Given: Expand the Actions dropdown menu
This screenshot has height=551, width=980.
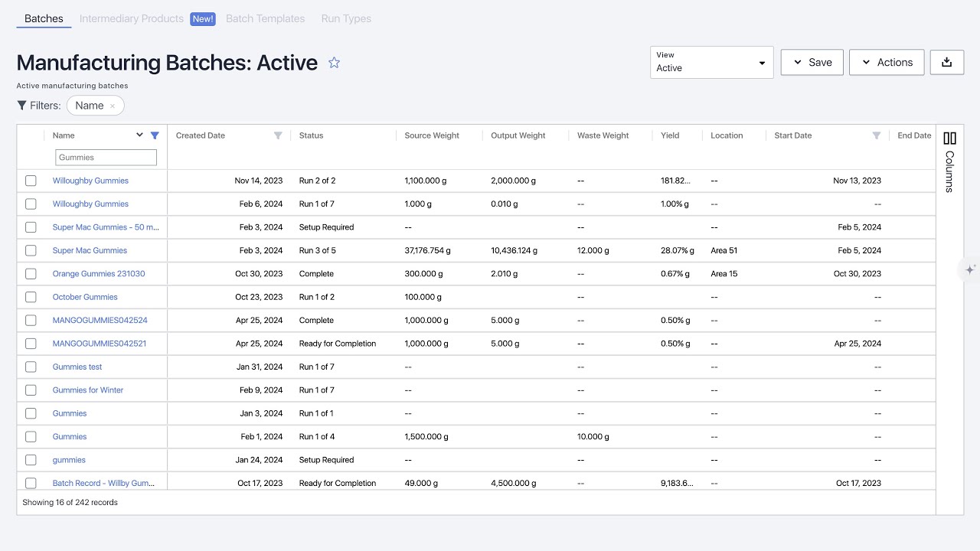Looking at the screenshot, I should [886, 62].
